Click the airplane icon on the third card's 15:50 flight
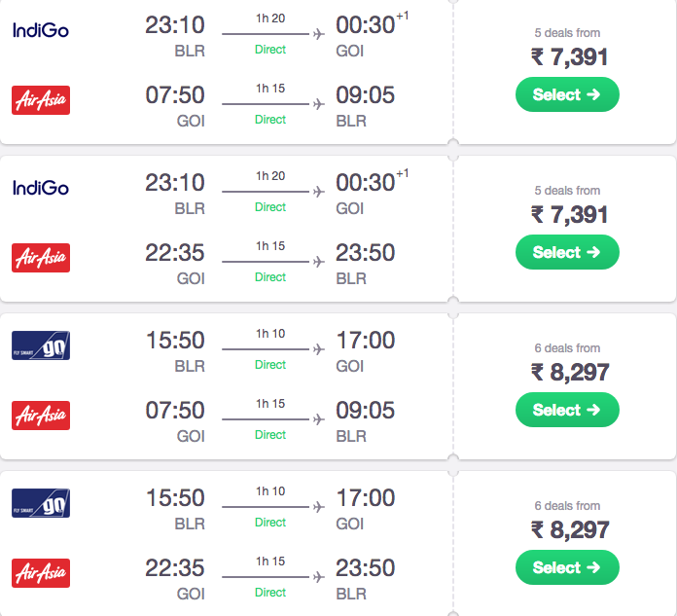Screen dimensions: 677x616 point(319,349)
